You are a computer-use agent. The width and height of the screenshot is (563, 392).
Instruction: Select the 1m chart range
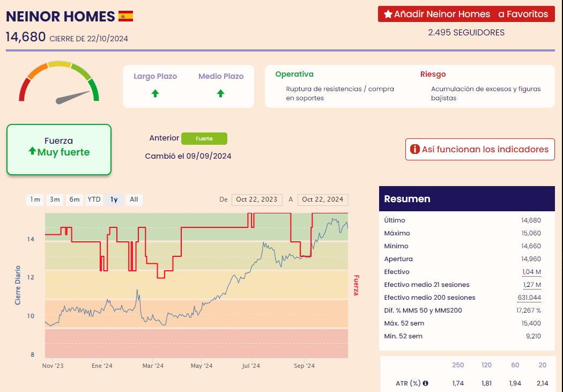click(x=35, y=199)
